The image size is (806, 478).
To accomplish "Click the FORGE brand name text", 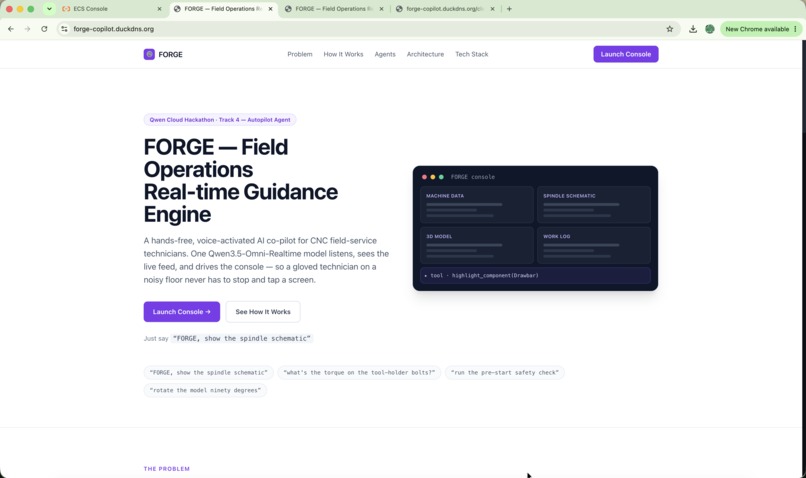I will pos(170,54).
